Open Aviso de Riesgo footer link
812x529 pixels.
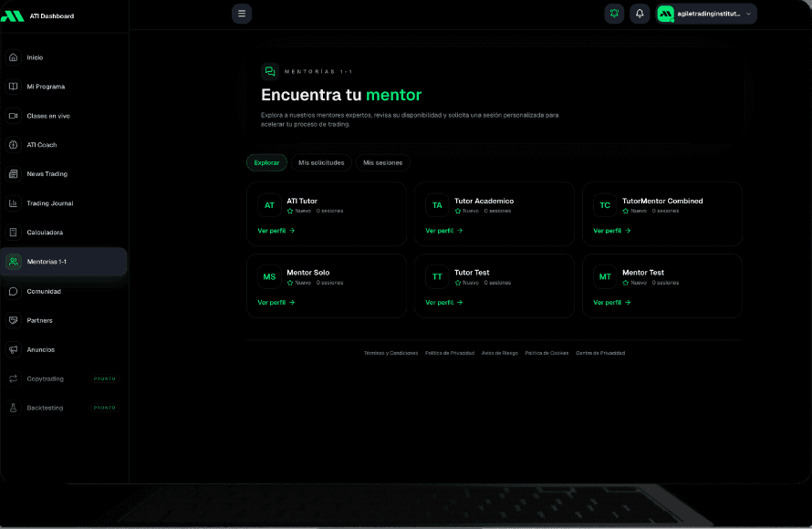[x=500, y=353]
